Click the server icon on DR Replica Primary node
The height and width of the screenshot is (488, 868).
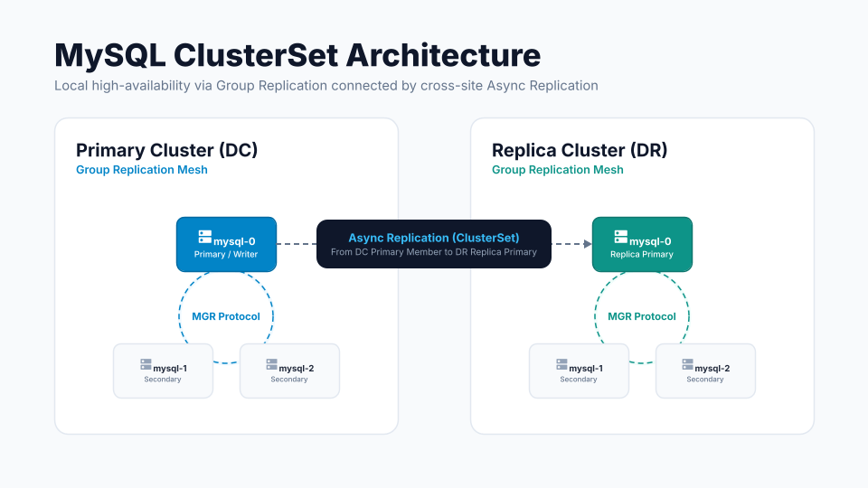click(x=620, y=237)
